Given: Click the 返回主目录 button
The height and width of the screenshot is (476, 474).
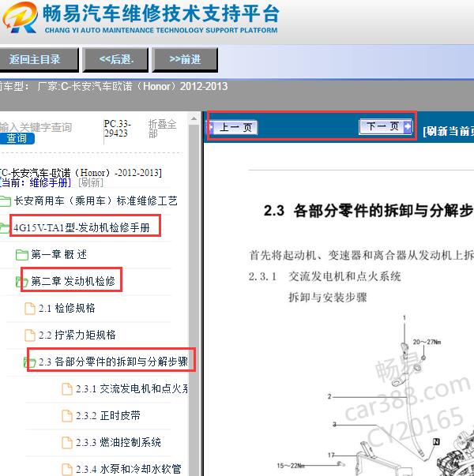Looking at the screenshot, I should point(38,59).
